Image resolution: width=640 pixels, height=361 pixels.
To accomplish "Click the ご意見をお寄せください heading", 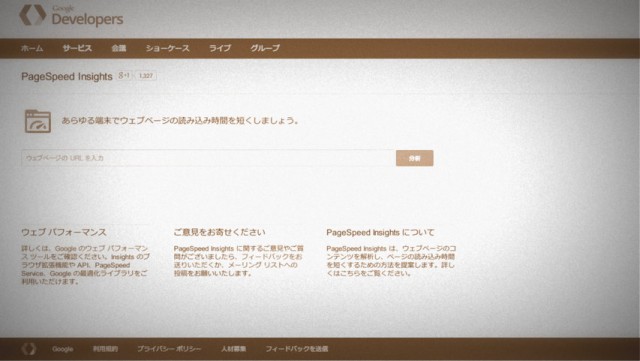I will pyautogui.click(x=220, y=232).
